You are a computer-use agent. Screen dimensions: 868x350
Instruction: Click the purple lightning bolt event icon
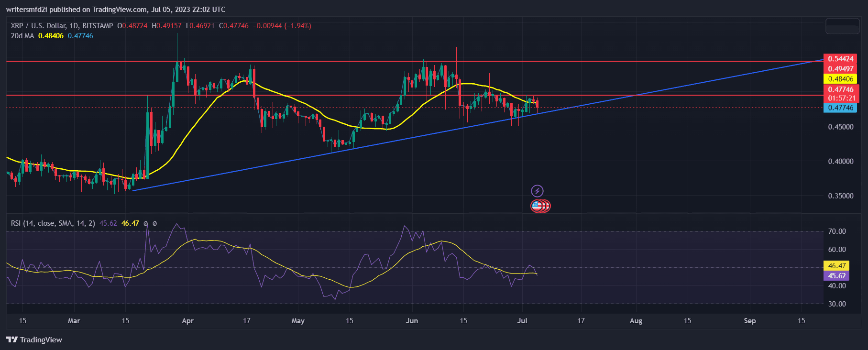[537, 191]
